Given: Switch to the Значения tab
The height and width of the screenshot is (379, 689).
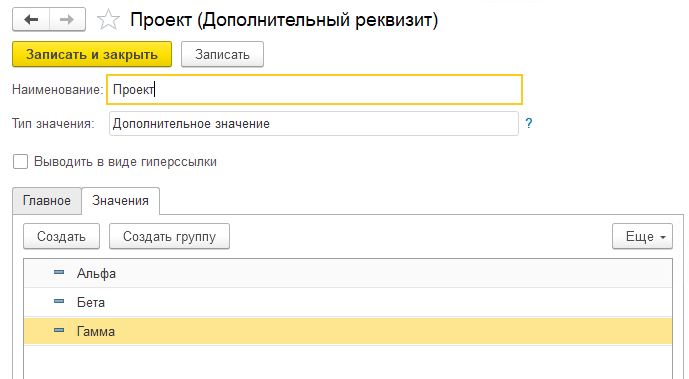Looking at the screenshot, I should click(120, 201).
